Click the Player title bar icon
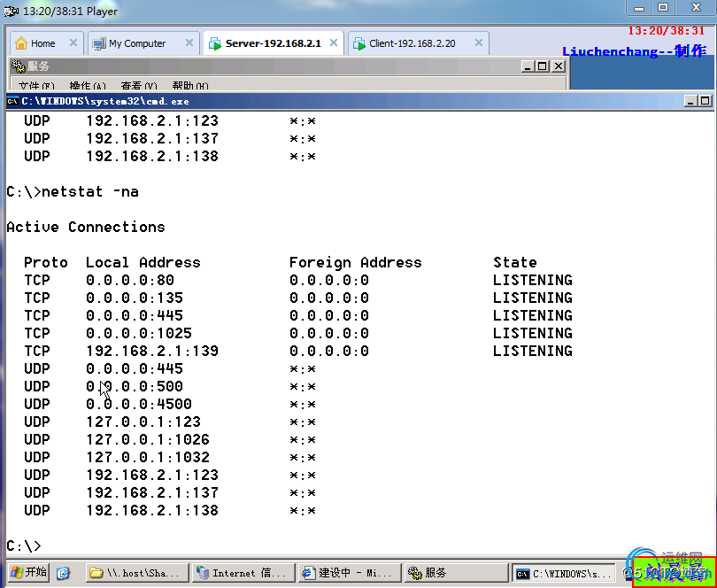The width and height of the screenshot is (717, 588). click(x=11, y=11)
